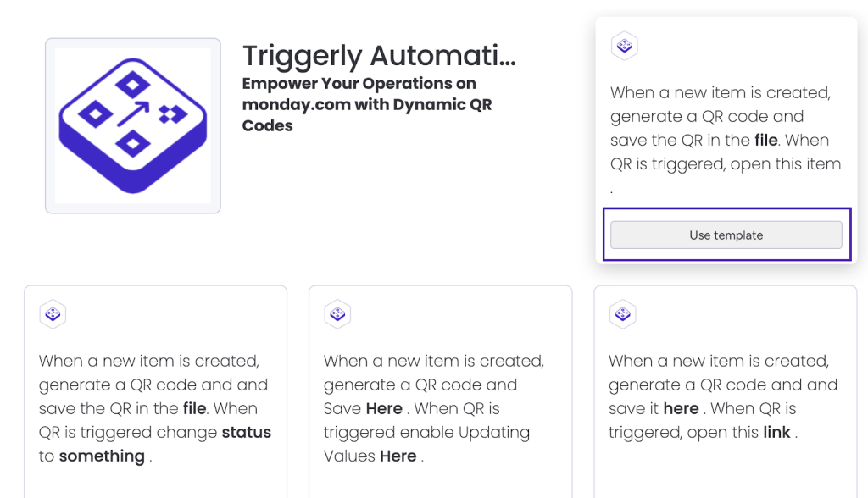Click the large Triggerly app logo
The width and height of the screenshot is (868, 498).
point(133,125)
